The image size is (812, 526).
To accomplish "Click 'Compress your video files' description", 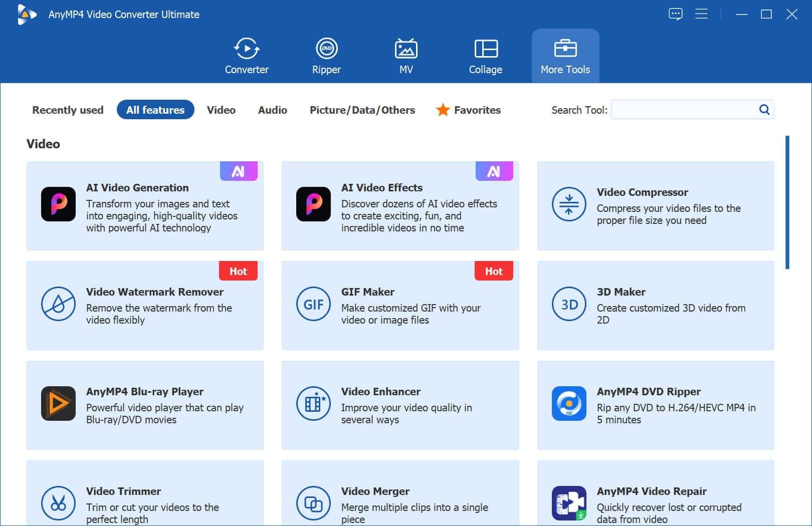I will [x=669, y=214].
